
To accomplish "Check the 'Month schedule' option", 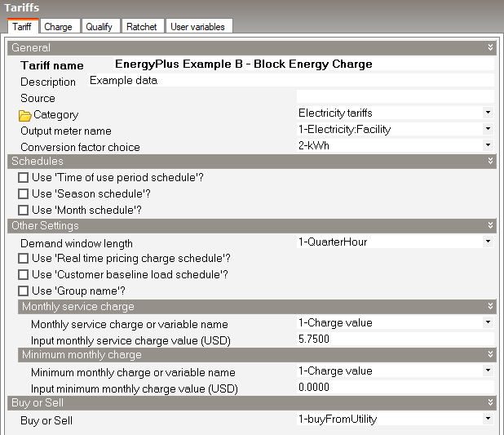I will click(x=23, y=210).
